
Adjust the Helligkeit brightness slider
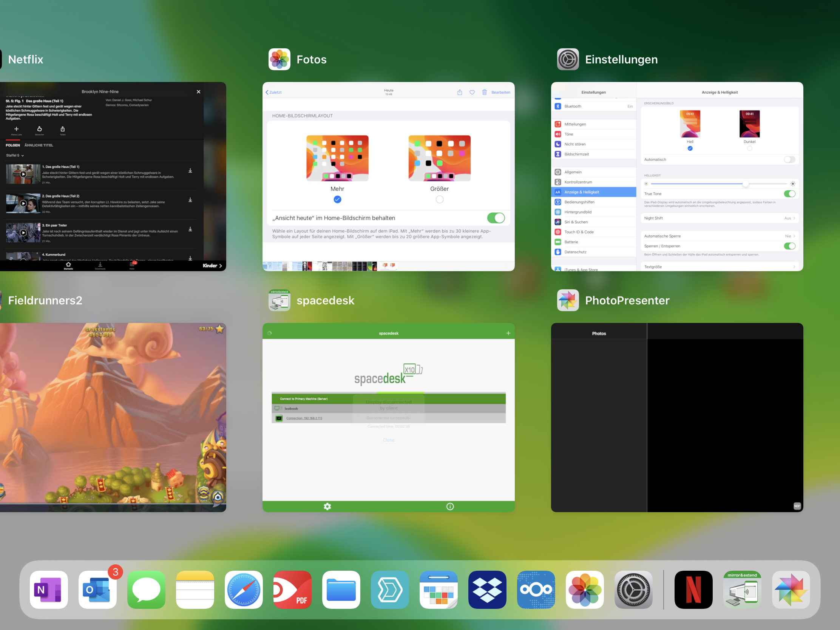(746, 184)
